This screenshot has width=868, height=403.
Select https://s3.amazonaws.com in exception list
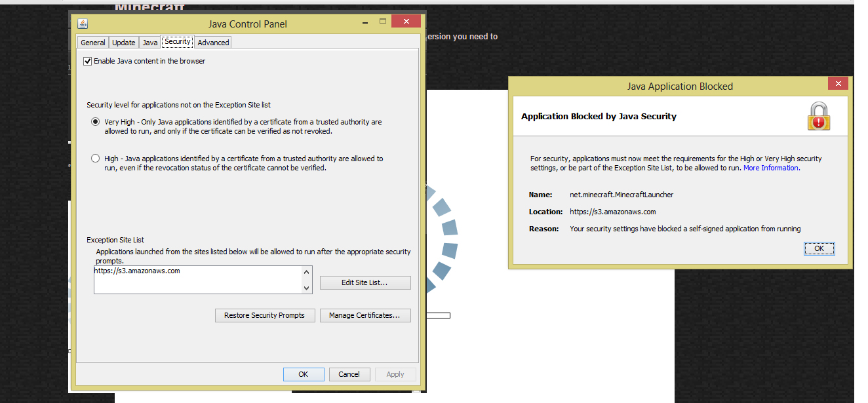(137, 271)
